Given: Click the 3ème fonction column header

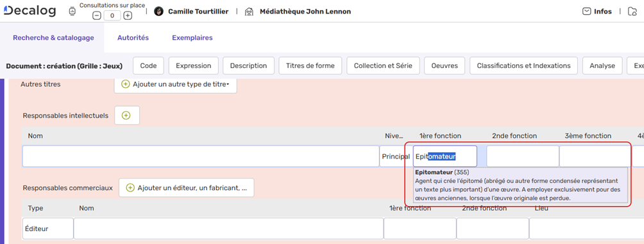Looking at the screenshot, I should [588, 135].
